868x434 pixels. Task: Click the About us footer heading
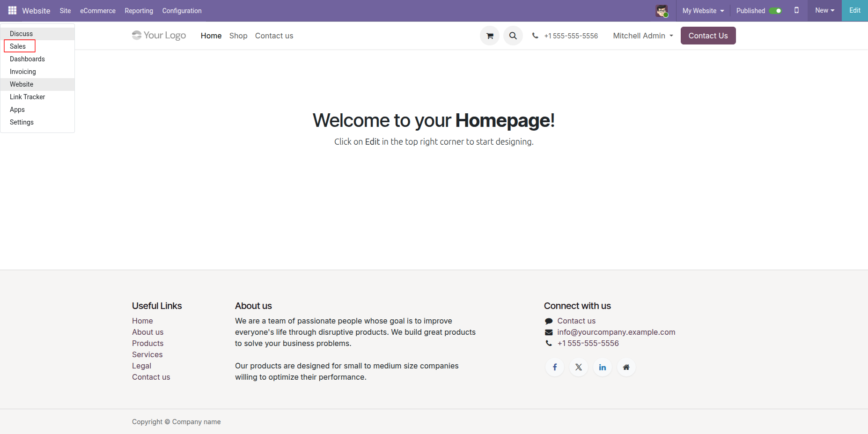tap(253, 306)
